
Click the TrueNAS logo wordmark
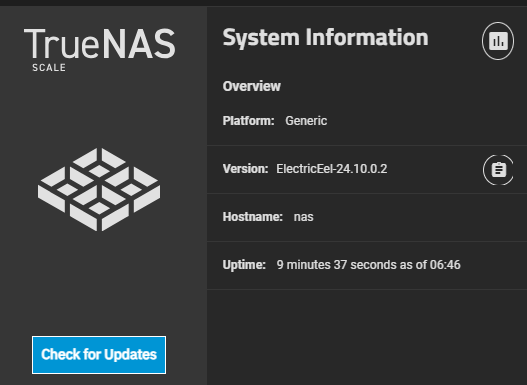coord(99,44)
